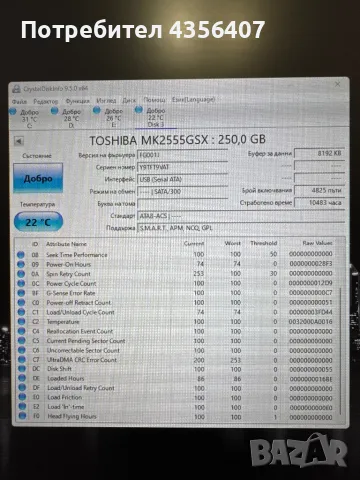
Task: Click status dot for Load Friction
Action: 22,397
